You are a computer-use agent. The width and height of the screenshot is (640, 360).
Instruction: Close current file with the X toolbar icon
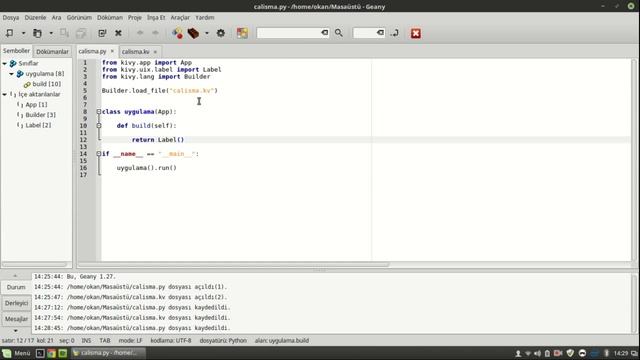tap(118, 33)
